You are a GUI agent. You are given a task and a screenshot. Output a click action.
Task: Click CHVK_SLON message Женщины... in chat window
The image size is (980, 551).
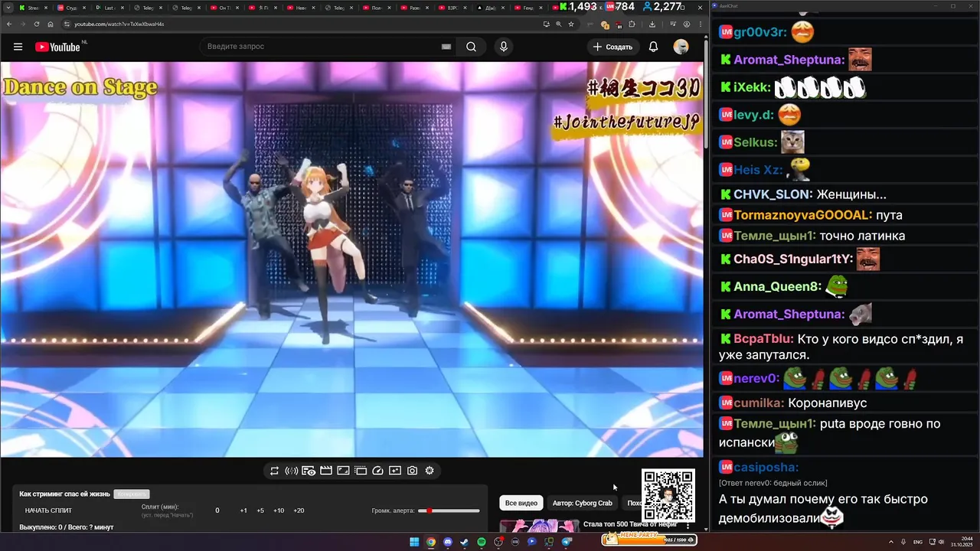tap(851, 194)
